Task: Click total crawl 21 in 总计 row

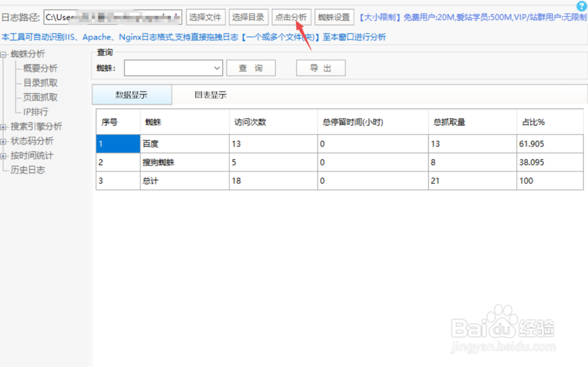Action: 473,181
